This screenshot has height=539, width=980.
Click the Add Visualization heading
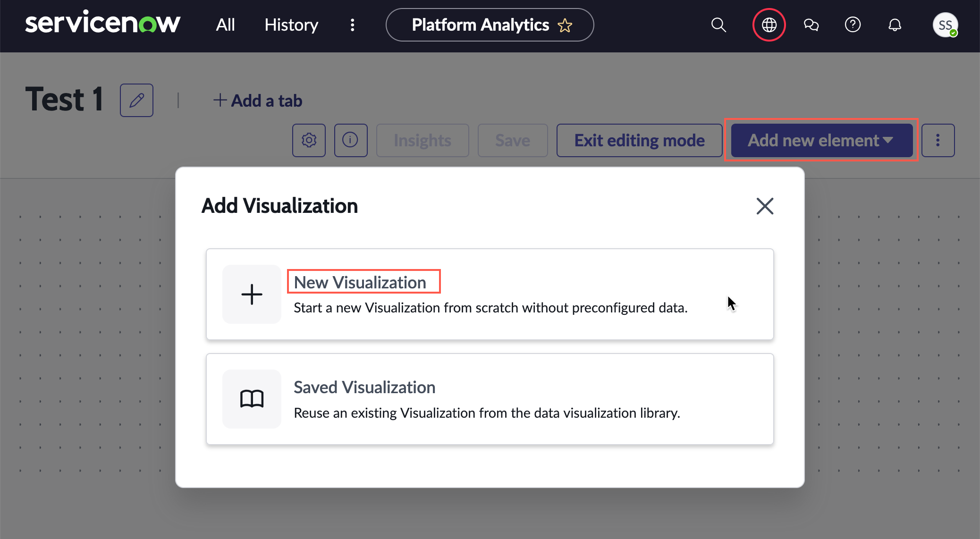(279, 206)
